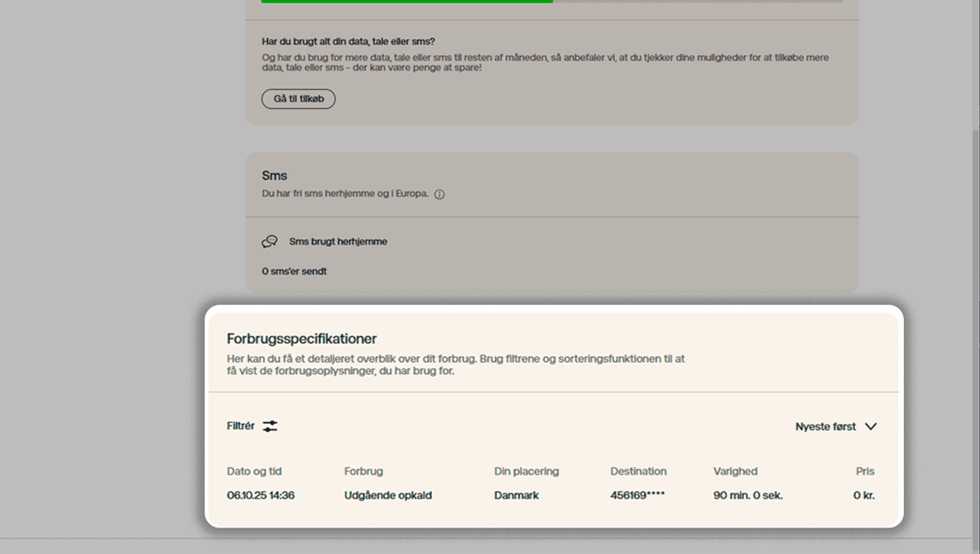Click the 90 min. 0 sek. duration value

point(746,495)
